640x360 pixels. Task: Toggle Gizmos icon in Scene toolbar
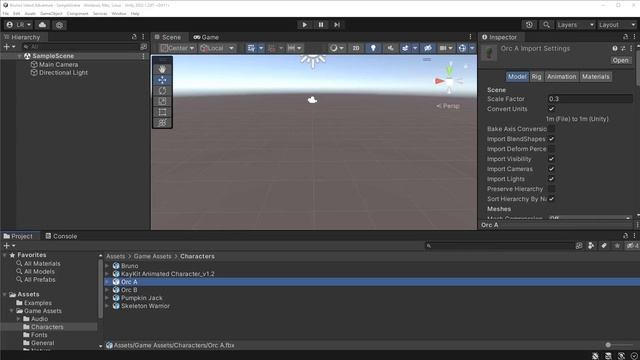pos(462,48)
